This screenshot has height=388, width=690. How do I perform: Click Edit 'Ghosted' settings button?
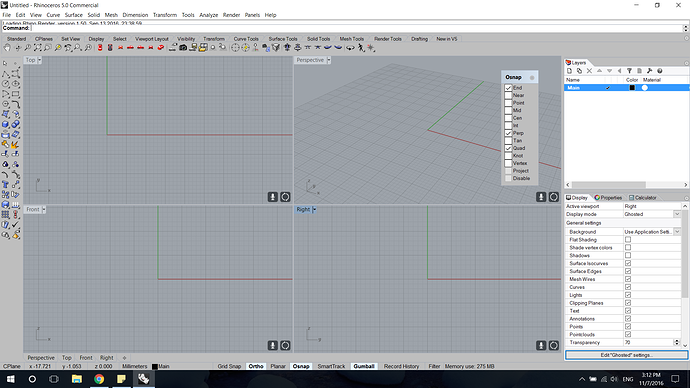click(626, 355)
